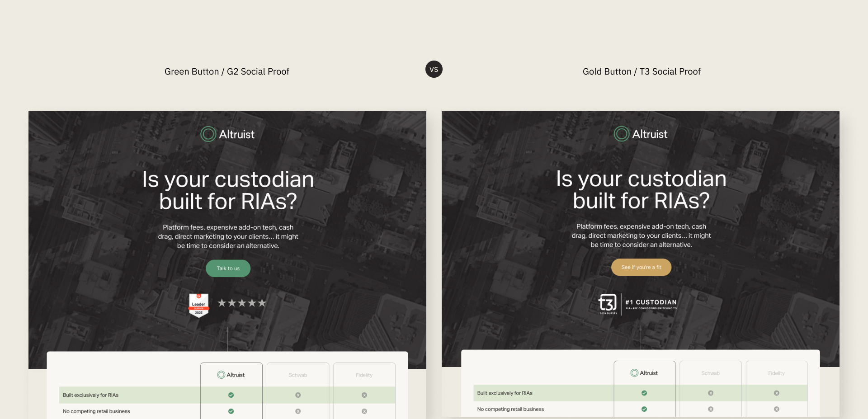The image size is (868, 419).
Task: Select the Schwab column header in the left table
Action: [298, 375]
